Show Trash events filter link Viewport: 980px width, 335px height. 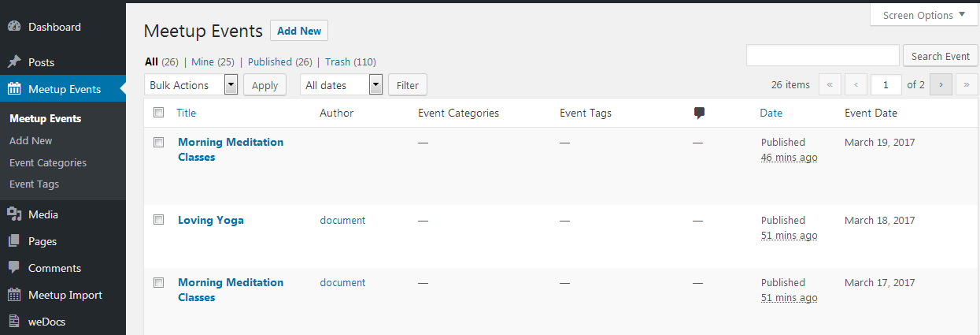pos(338,61)
